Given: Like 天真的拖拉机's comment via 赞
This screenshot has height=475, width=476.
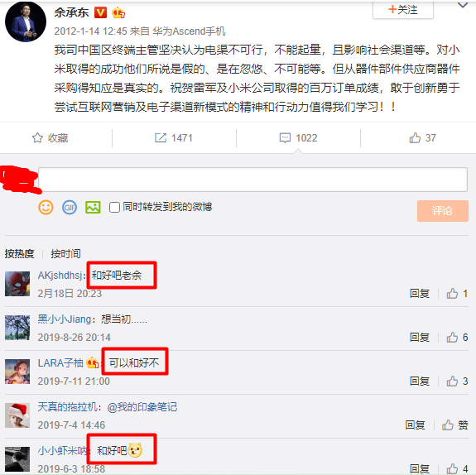Looking at the screenshot, I should [454, 425].
